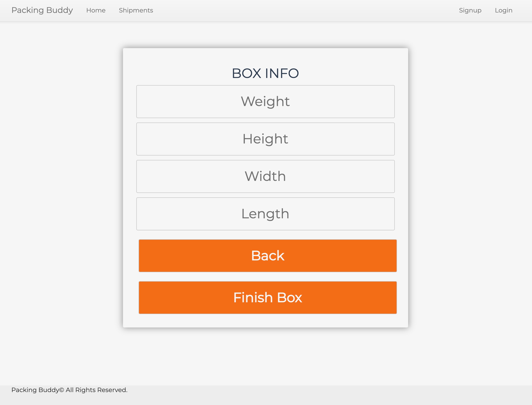Select Login in the top-right navbar
532x405 pixels.
(x=503, y=10)
